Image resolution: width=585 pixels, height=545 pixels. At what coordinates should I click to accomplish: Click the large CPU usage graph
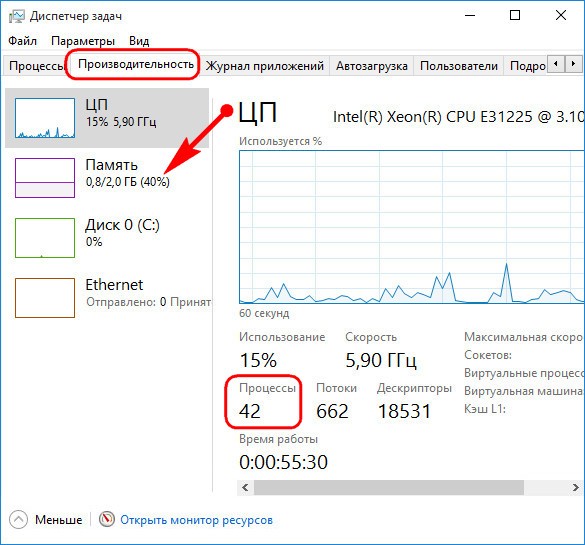(412, 227)
